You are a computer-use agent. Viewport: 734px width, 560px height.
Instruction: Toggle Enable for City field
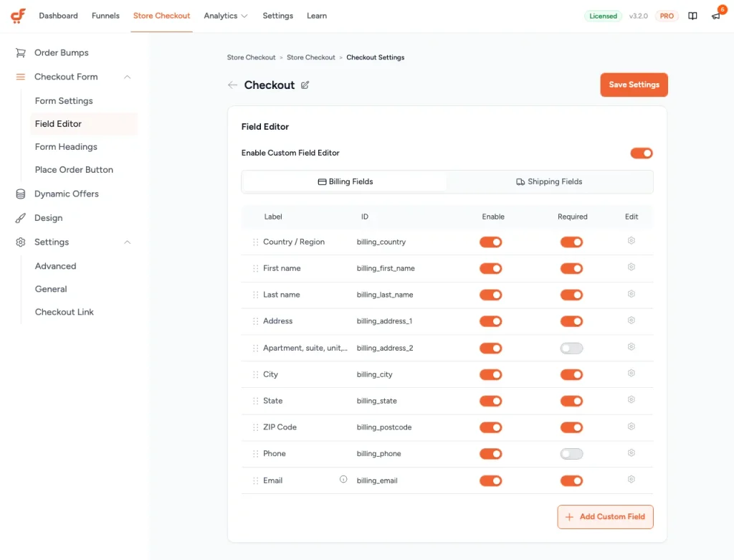click(x=490, y=374)
